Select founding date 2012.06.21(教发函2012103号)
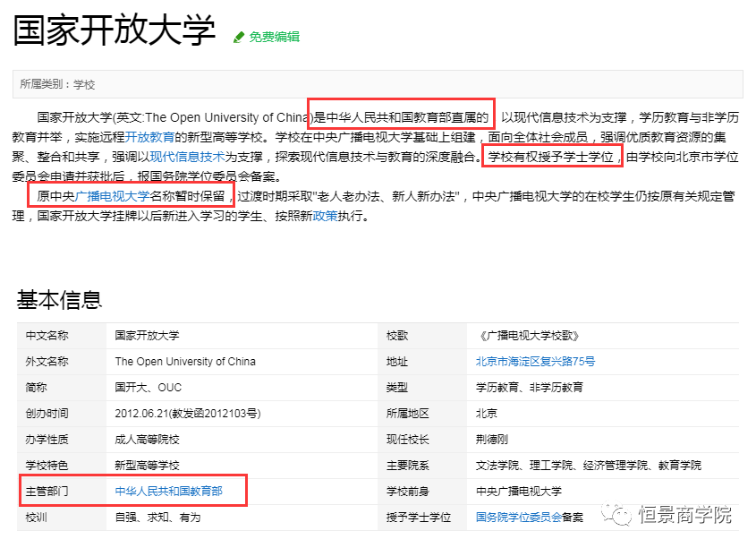 point(188,414)
